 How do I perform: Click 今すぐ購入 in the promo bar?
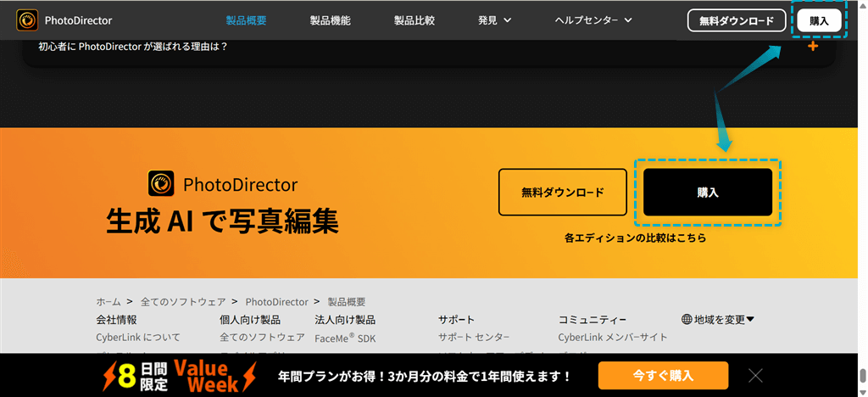coord(663,376)
